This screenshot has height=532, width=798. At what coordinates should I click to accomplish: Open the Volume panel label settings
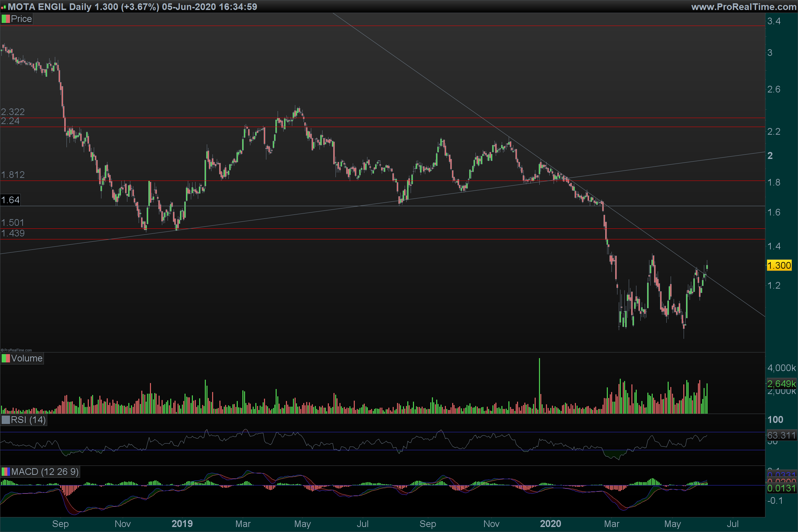click(x=27, y=358)
